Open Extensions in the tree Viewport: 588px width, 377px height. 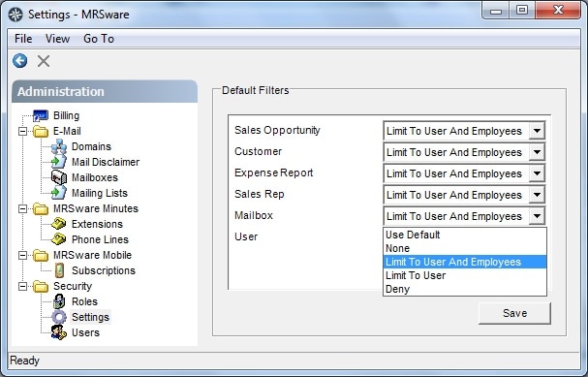pos(97,224)
